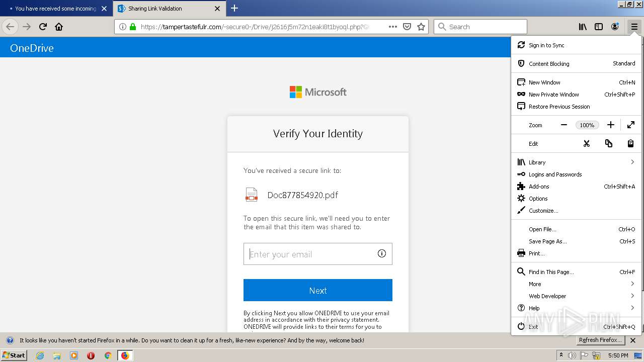Bookmark this page with the star
This screenshot has width=644, height=362.
[x=421, y=27]
